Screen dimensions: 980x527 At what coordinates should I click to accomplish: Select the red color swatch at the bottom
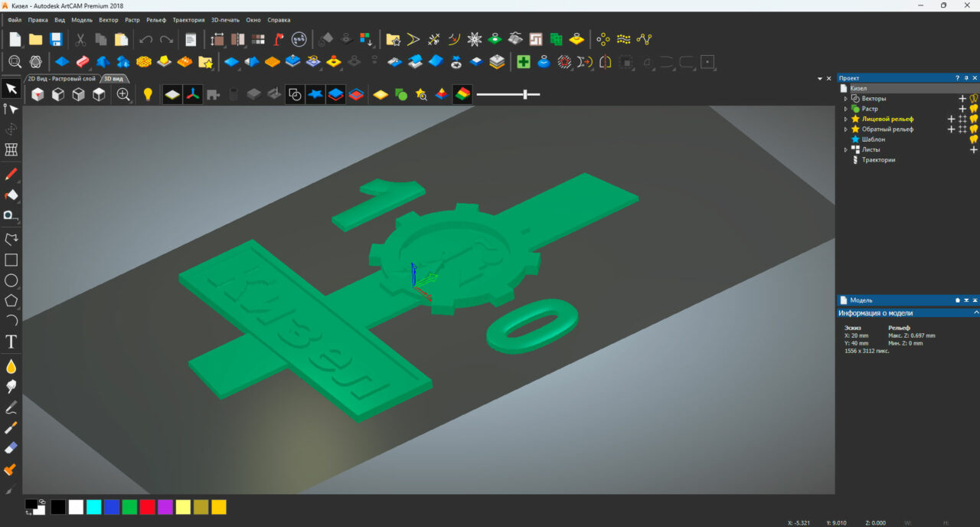pos(147,506)
